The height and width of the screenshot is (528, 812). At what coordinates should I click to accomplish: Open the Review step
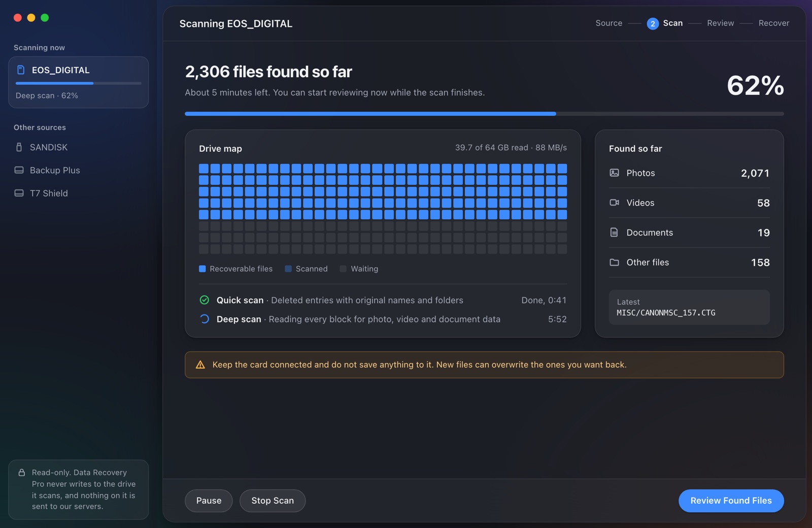[x=720, y=23]
